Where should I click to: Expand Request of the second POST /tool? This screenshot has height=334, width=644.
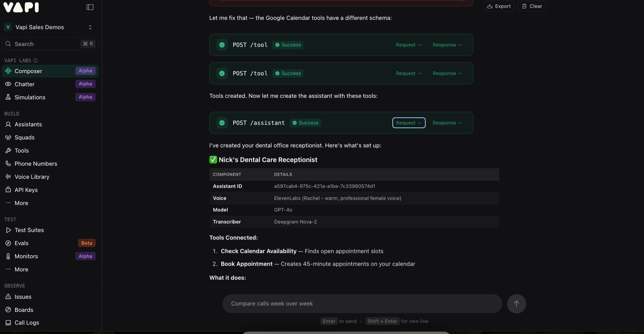click(x=408, y=73)
